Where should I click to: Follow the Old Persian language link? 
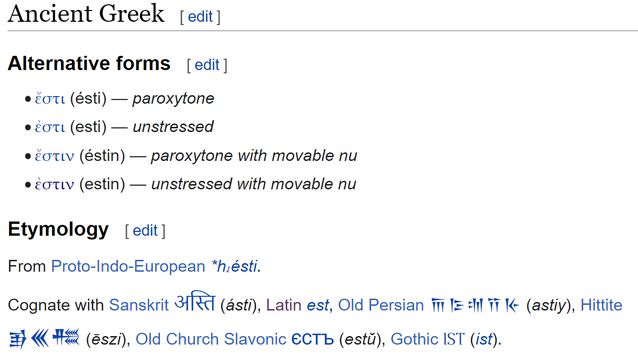click(x=381, y=305)
